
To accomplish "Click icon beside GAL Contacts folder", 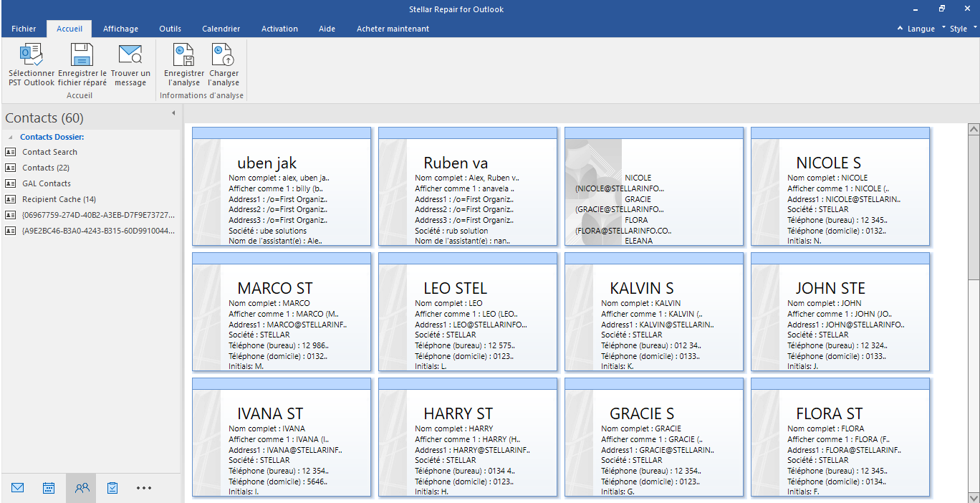I will click(x=11, y=183).
